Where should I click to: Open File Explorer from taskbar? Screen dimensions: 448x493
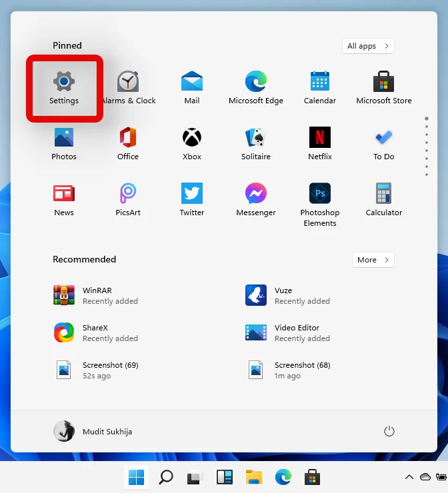(253, 477)
